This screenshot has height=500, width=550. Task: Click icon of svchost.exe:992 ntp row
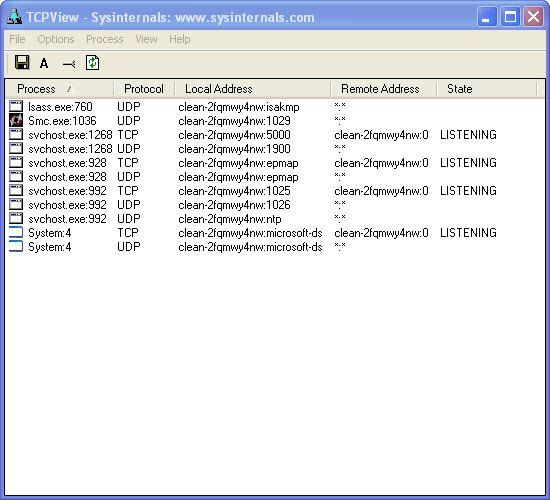[16, 219]
